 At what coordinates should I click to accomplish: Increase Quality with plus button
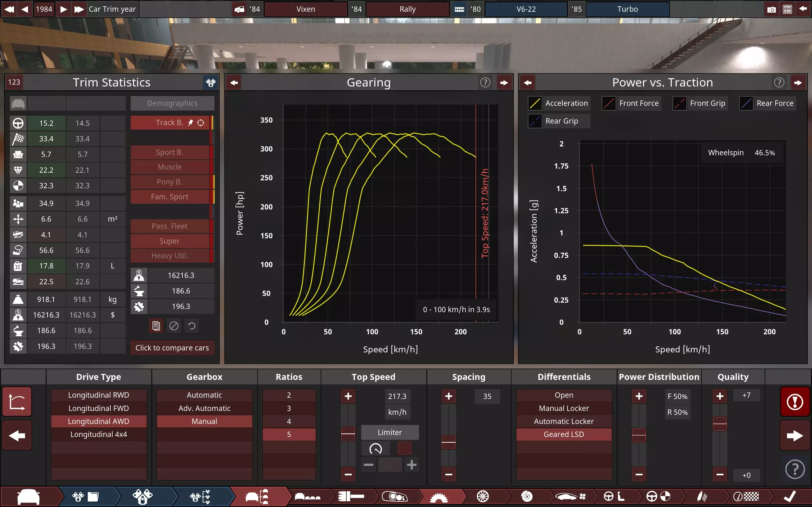(x=719, y=396)
